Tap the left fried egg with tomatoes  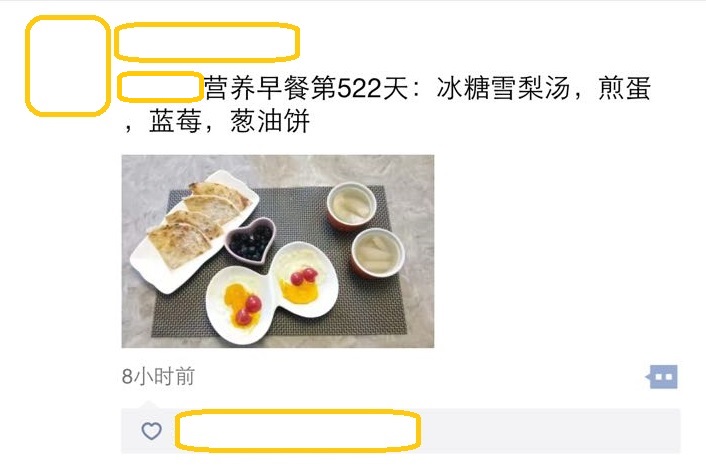click(x=240, y=304)
